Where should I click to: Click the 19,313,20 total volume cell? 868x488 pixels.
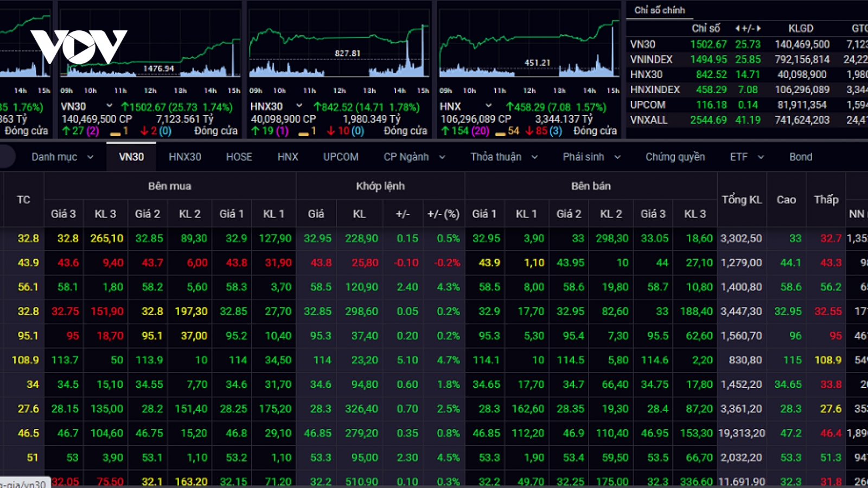tap(742, 433)
